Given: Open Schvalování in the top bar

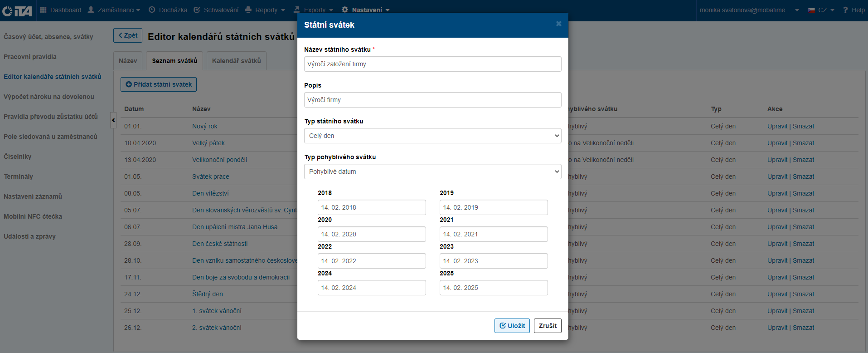Looking at the screenshot, I should (x=216, y=10).
